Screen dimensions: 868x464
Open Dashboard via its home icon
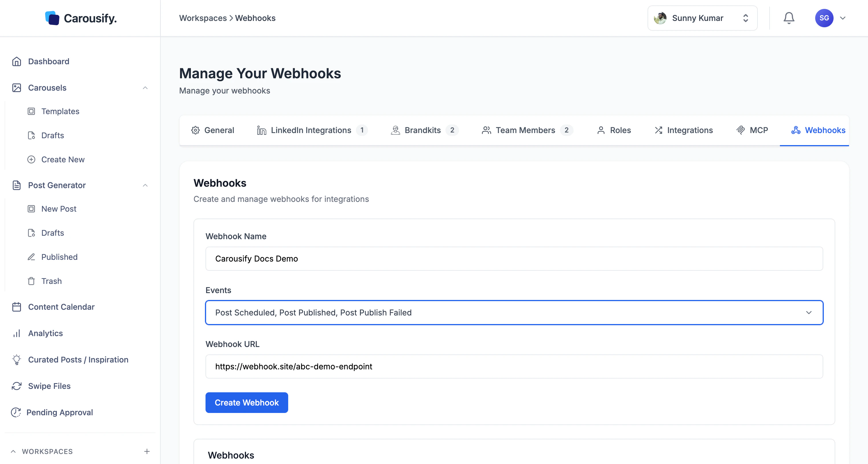coord(17,61)
